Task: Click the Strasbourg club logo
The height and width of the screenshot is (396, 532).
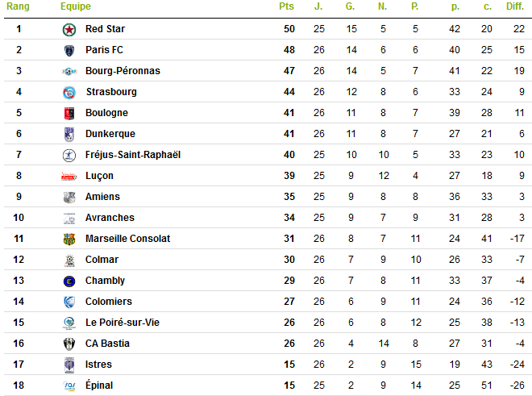Action: coord(69,93)
